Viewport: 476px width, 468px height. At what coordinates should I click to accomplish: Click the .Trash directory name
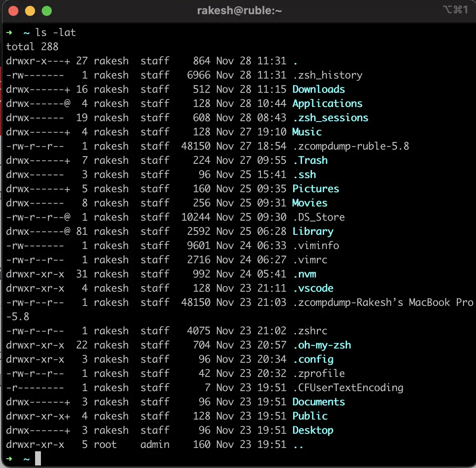coord(310,160)
